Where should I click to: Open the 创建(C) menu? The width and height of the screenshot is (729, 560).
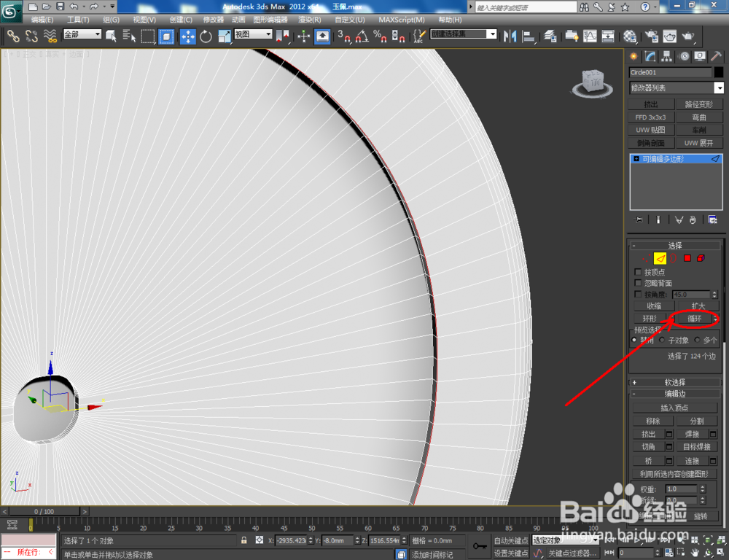coord(180,20)
